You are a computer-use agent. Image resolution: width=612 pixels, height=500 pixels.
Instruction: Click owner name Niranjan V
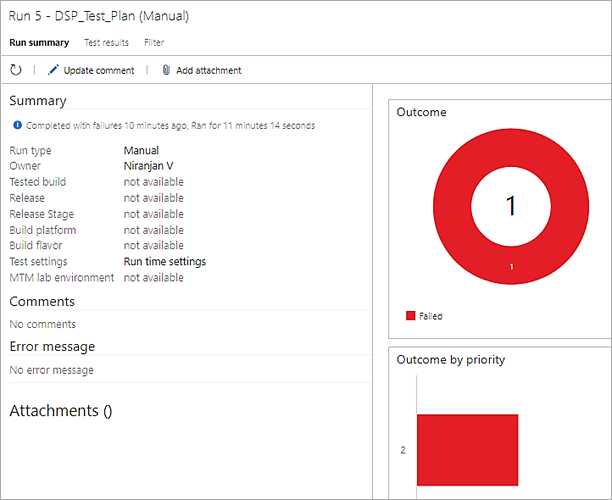[x=154, y=166]
